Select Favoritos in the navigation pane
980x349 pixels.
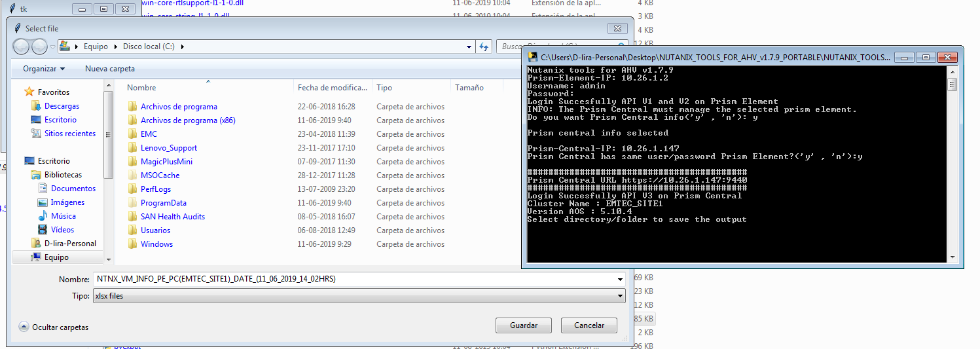click(x=54, y=92)
